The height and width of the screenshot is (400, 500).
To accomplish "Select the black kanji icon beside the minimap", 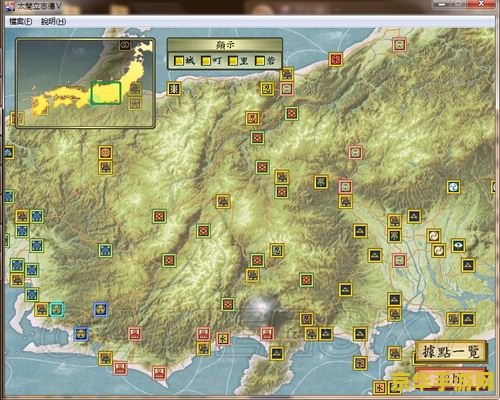I will pos(174,89).
